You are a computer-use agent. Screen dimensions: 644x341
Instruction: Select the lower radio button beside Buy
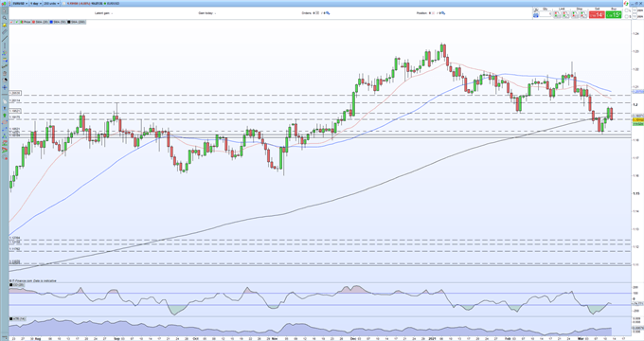coord(626,16)
